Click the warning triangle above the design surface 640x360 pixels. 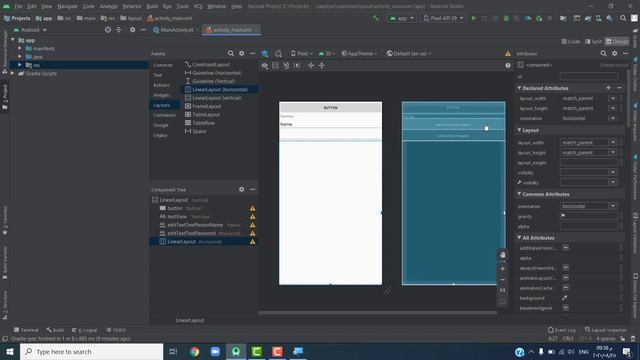click(x=508, y=53)
